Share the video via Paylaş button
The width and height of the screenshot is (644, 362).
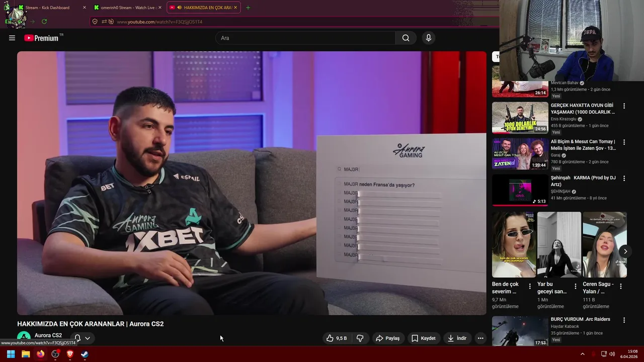pyautogui.click(x=387, y=338)
